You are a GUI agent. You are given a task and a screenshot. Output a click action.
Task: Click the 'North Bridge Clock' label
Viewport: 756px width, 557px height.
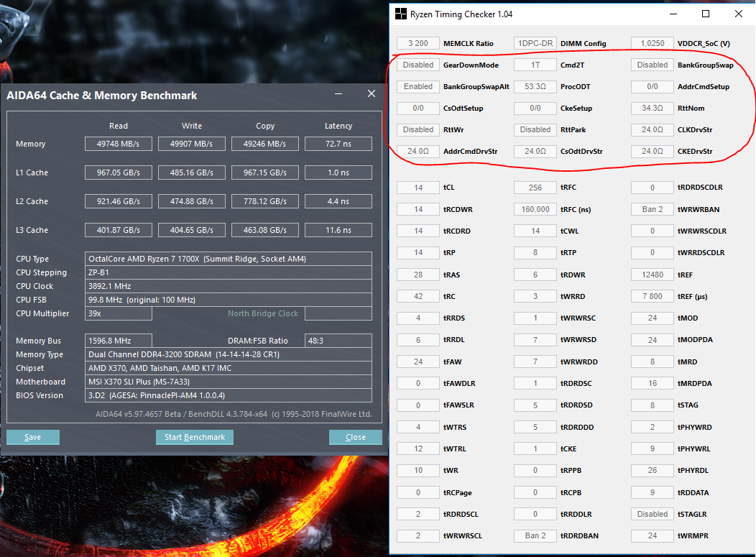(263, 313)
